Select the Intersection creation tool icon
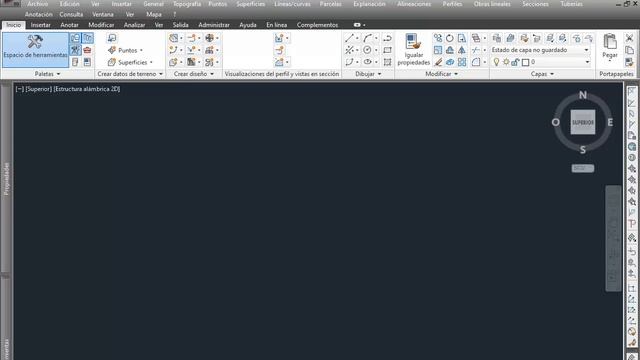This screenshot has height=360, width=640. click(x=209, y=38)
